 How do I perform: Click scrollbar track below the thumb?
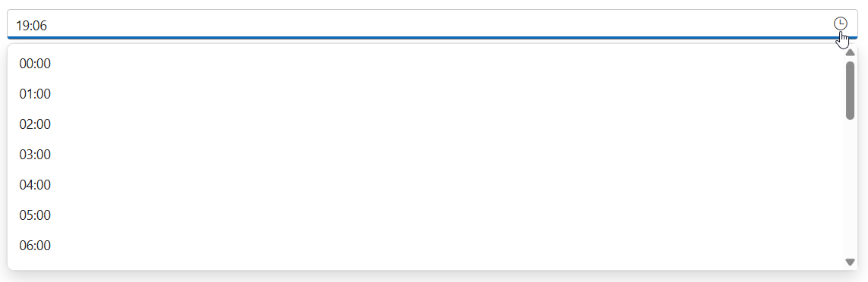click(851, 188)
